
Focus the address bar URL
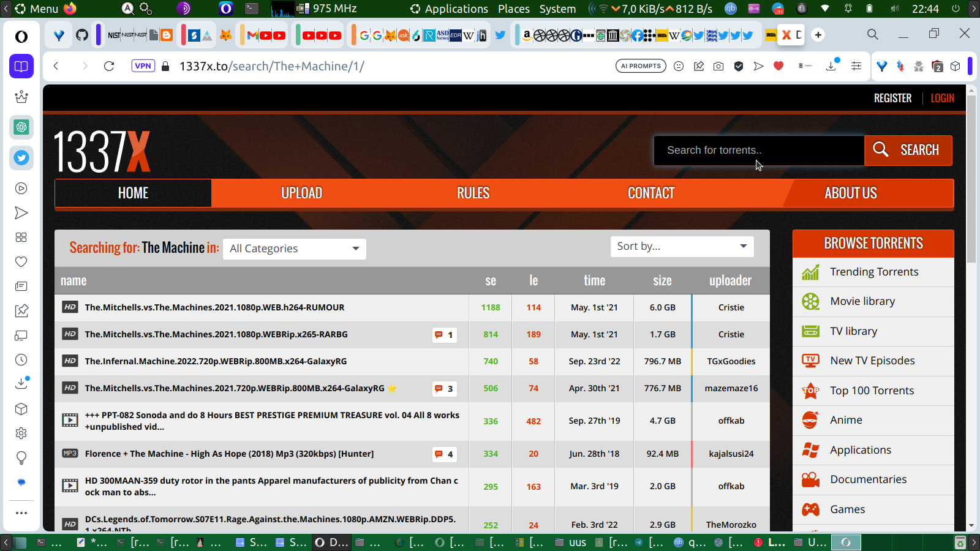(x=271, y=66)
